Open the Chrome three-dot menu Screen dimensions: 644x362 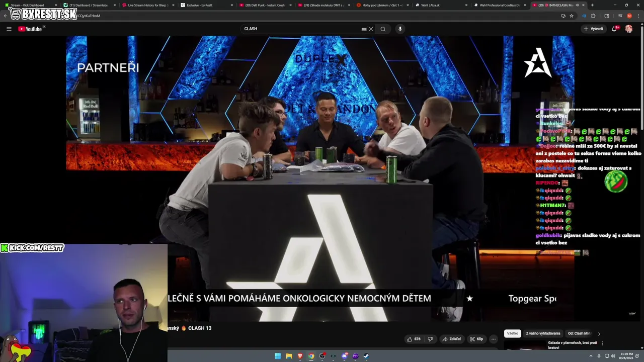tap(638, 16)
